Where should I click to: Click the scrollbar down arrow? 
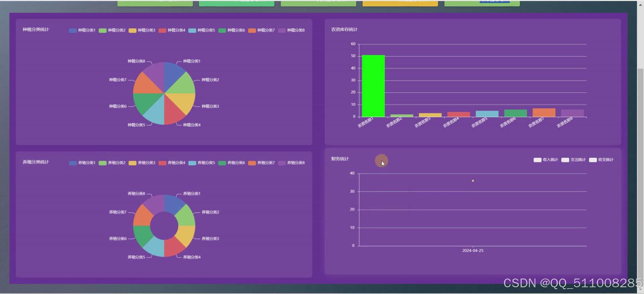coord(640,290)
